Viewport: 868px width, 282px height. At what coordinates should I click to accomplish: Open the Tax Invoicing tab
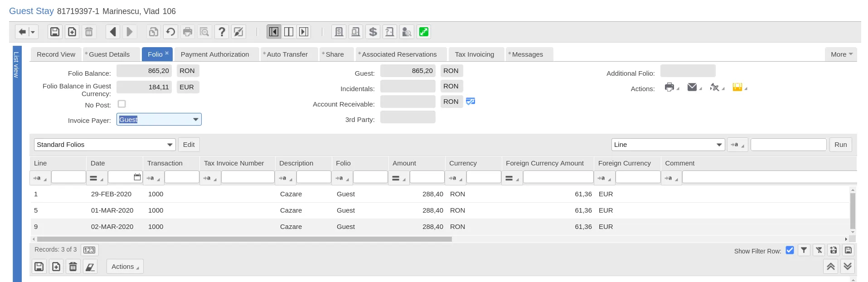point(475,54)
